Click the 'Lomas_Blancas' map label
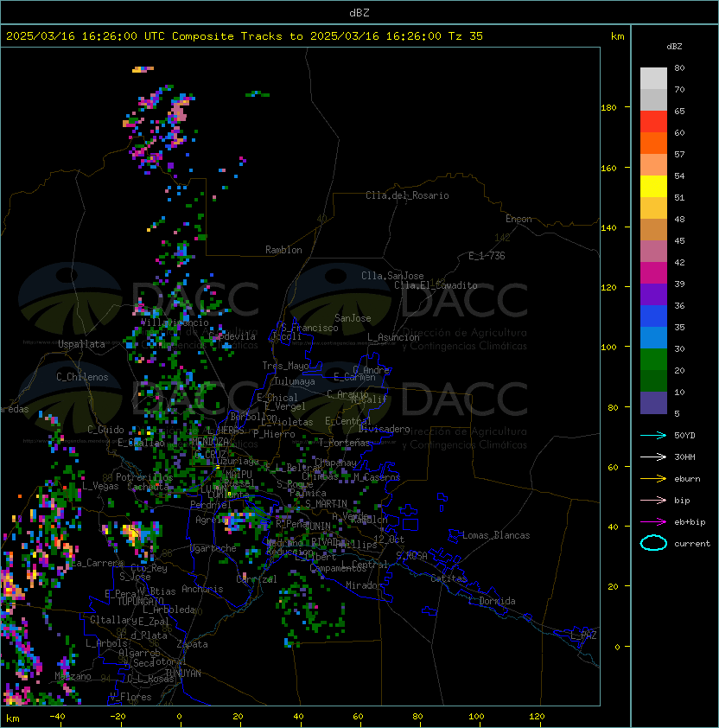Viewport: 719px width, 728px height. pos(496,535)
